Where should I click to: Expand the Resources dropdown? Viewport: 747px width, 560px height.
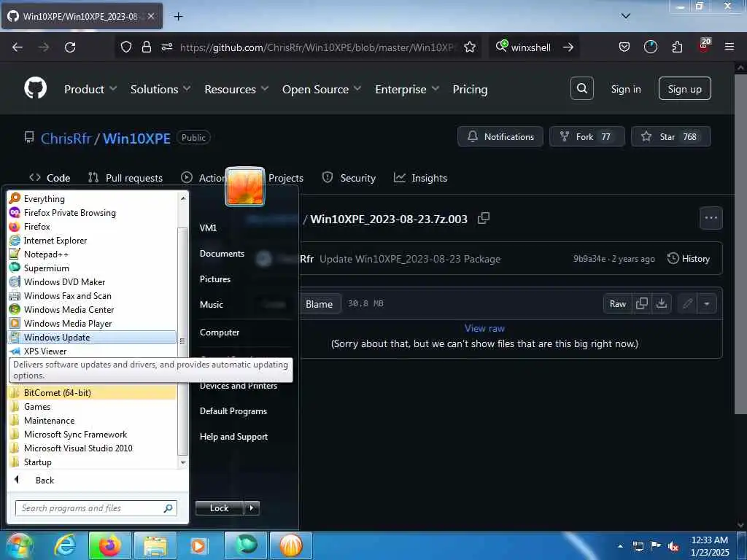pos(236,89)
